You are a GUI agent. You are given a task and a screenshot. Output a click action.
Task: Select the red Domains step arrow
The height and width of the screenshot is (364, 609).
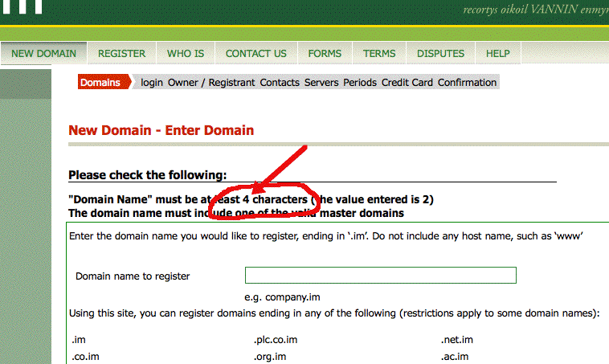(102, 82)
